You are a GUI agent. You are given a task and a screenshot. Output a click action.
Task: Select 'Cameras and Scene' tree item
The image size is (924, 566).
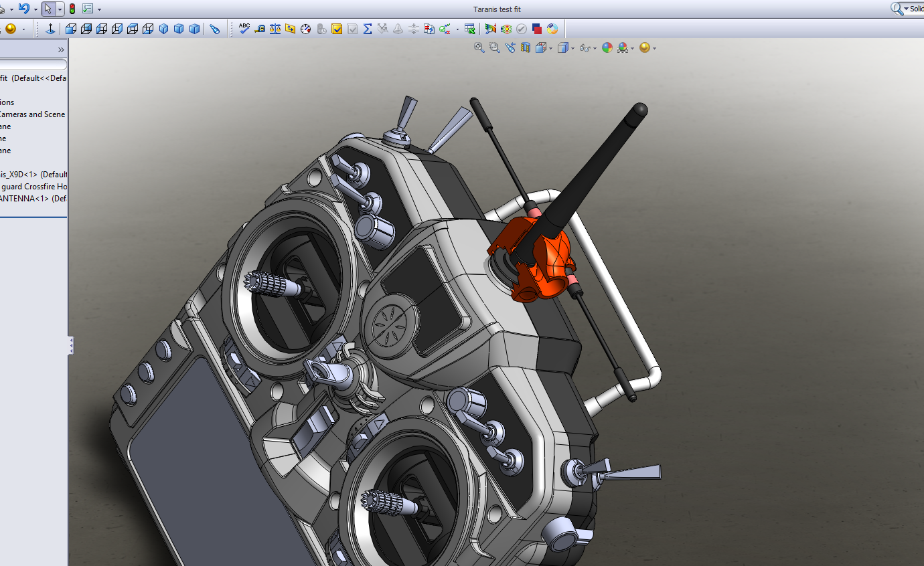coord(32,114)
